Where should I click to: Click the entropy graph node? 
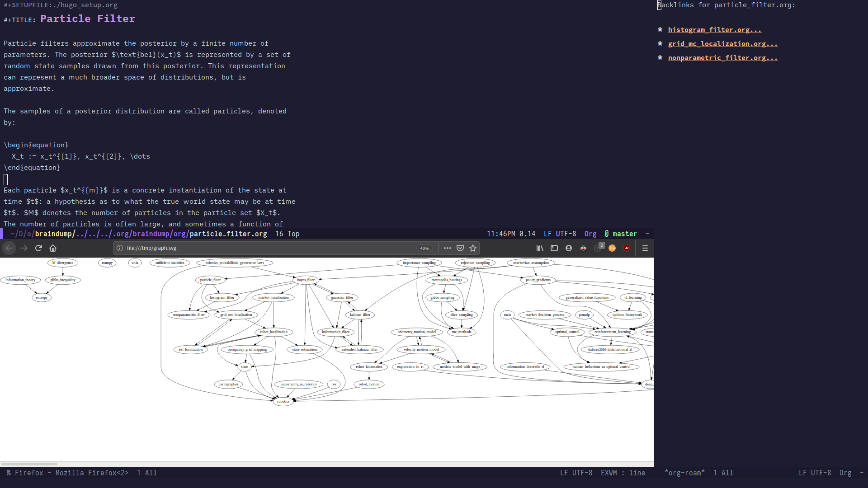tap(42, 298)
